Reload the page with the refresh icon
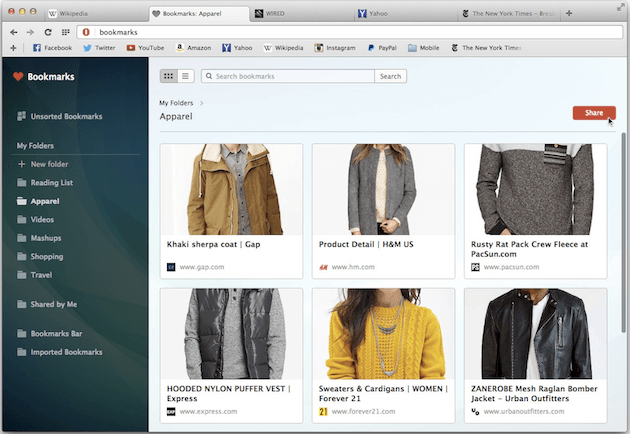The width and height of the screenshot is (630, 434). pos(47,32)
